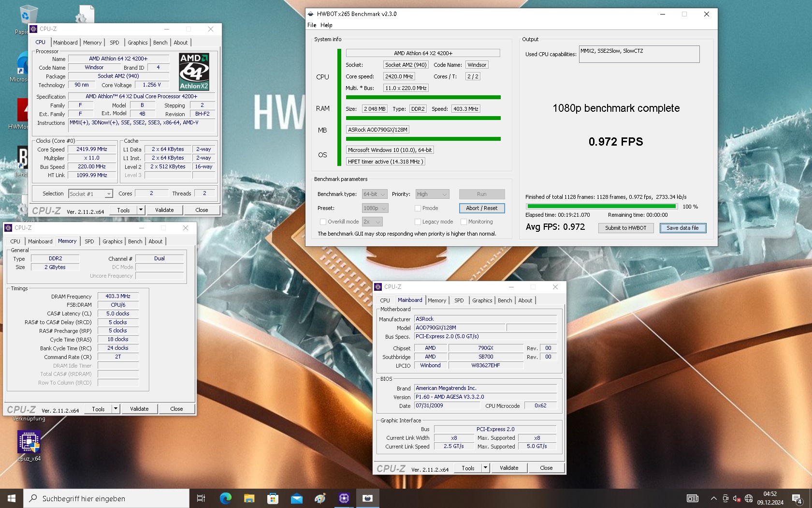Click Save data file button

pyautogui.click(x=682, y=228)
